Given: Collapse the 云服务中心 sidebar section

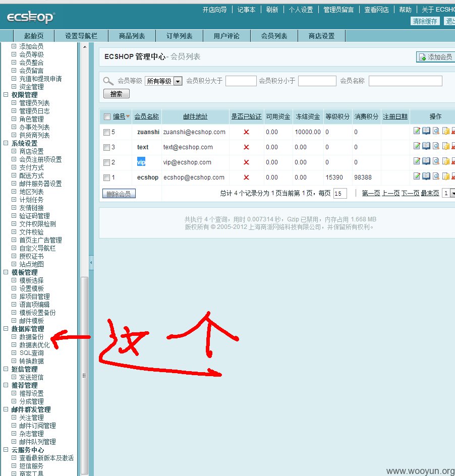Looking at the screenshot, I should click(6, 450).
